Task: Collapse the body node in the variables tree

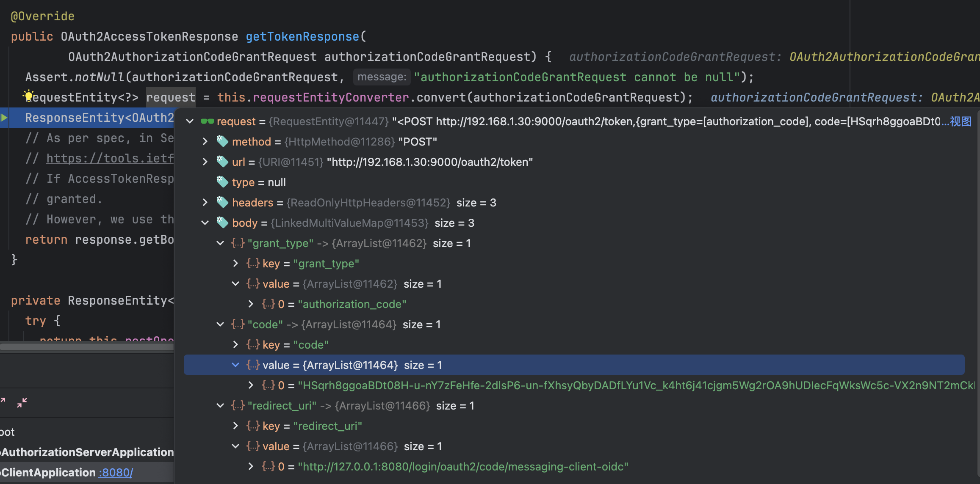Action: point(205,223)
